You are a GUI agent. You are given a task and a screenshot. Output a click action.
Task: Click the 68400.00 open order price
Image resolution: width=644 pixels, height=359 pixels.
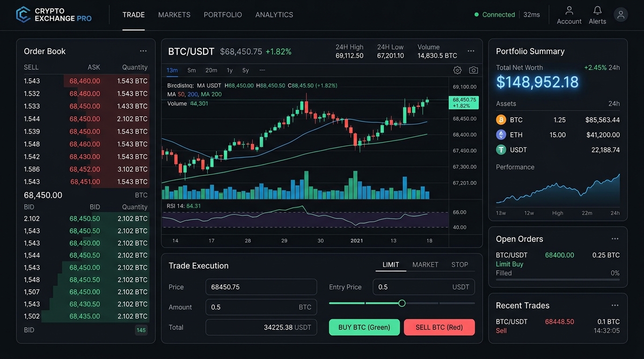tap(560, 255)
